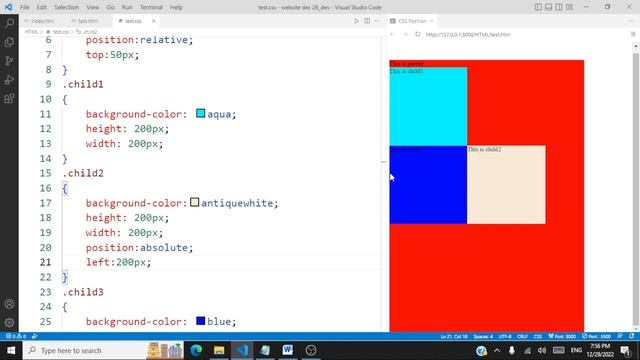Open the CRLF line ending selector
This screenshot has width=640, height=360.
click(522, 336)
